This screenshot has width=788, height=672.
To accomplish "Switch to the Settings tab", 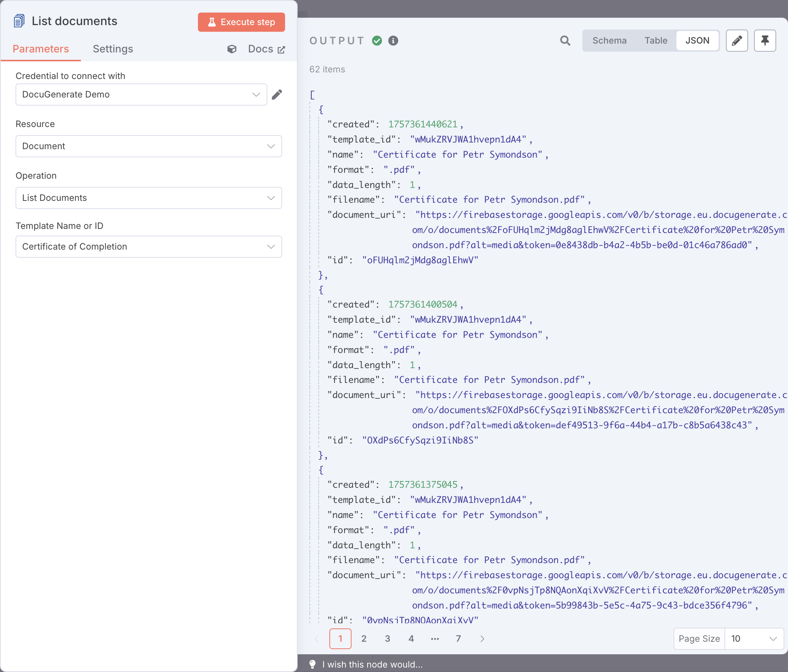I will tap(113, 49).
